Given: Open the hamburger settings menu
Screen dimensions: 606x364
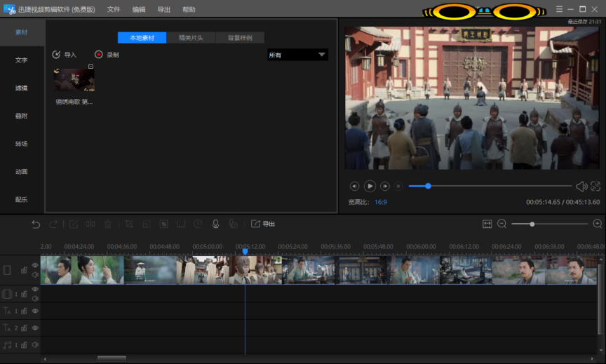Looking at the screenshot, I should point(559,9).
